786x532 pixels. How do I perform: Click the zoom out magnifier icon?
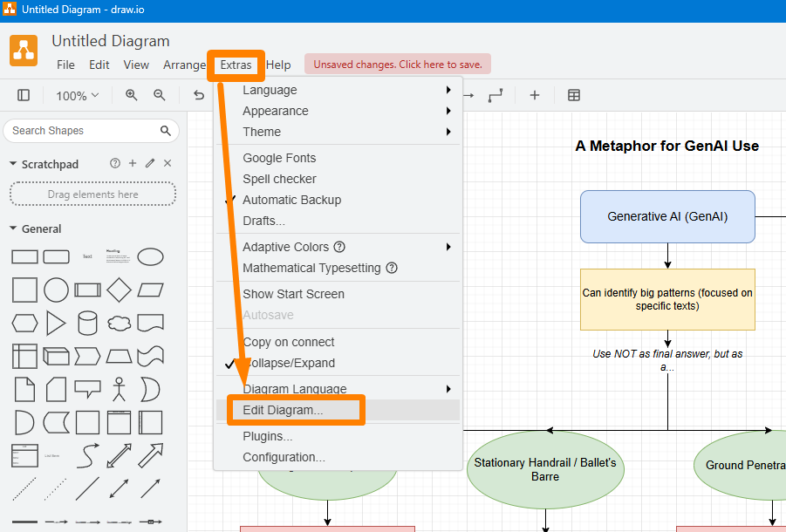(x=160, y=95)
